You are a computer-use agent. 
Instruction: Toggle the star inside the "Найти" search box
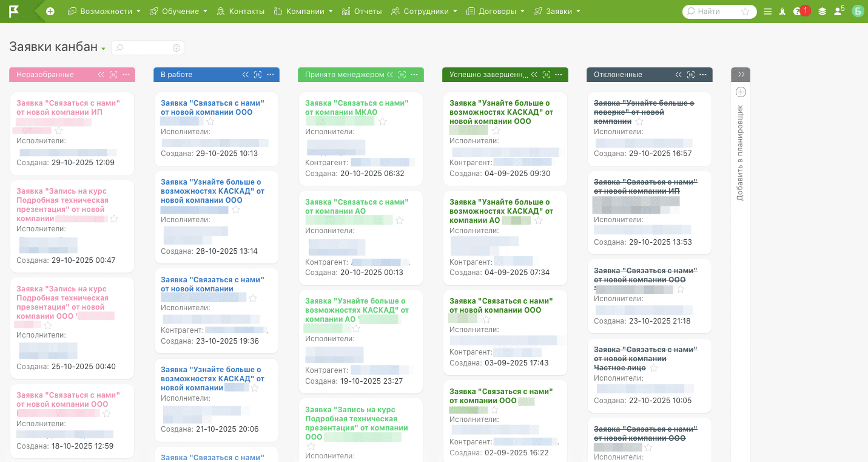[745, 12]
